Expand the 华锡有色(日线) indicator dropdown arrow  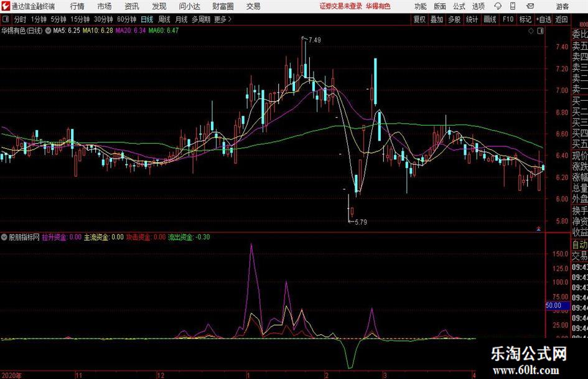pyautogui.click(x=49, y=30)
